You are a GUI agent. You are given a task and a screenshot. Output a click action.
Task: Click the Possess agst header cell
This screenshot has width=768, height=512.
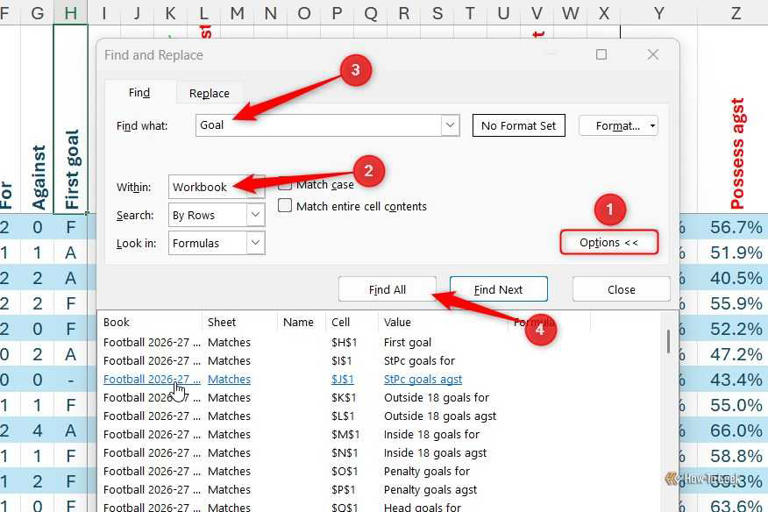(x=736, y=119)
